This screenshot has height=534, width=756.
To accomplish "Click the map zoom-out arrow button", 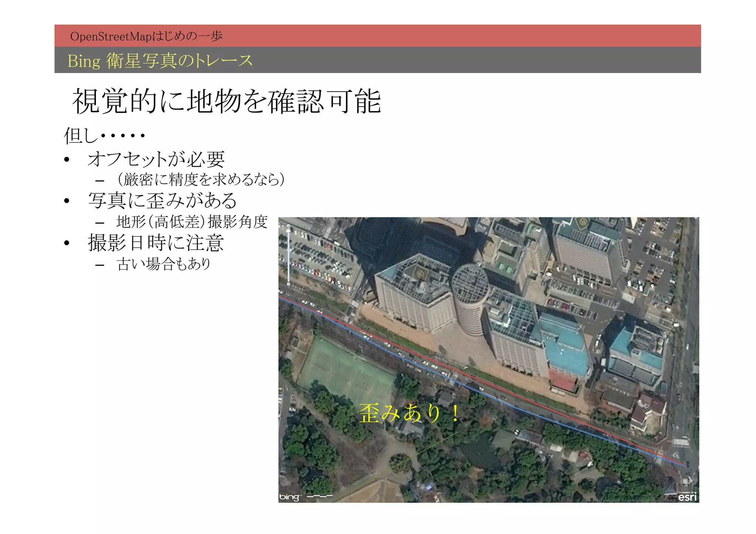I will tap(288, 284).
